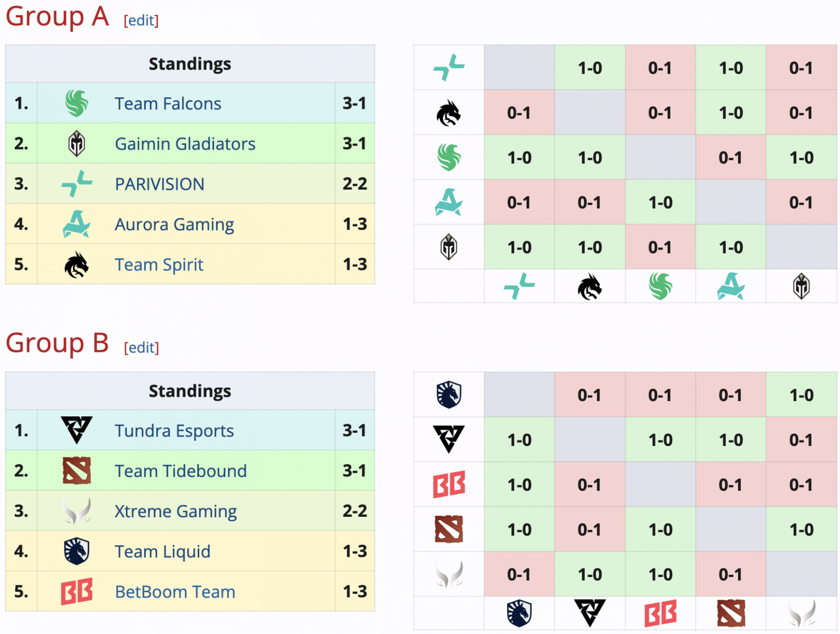The image size is (840, 634).
Task: Click the PARIVISION logo in the standings table
Action: point(77,183)
